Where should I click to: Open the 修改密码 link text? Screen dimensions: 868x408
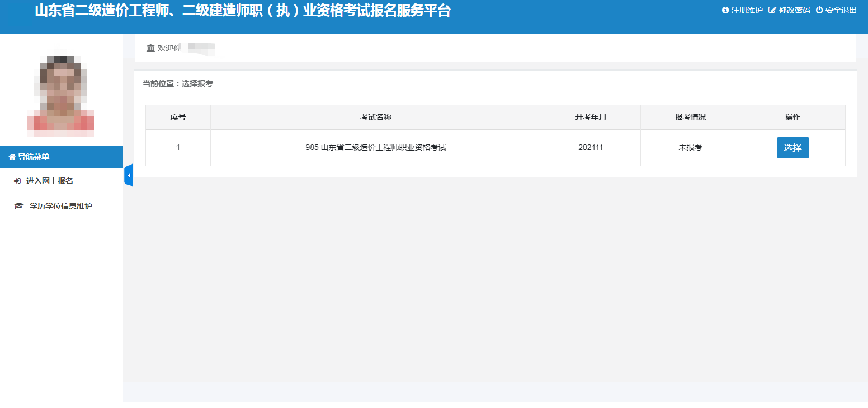click(x=794, y=10)
